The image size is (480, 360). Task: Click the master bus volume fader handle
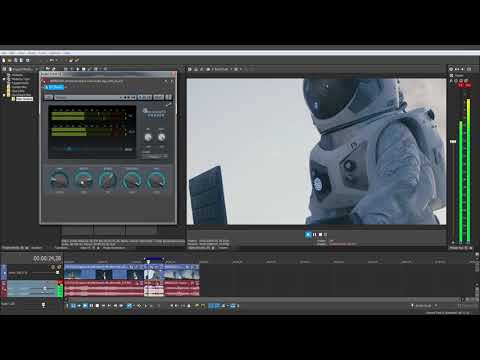click(453, 142)
